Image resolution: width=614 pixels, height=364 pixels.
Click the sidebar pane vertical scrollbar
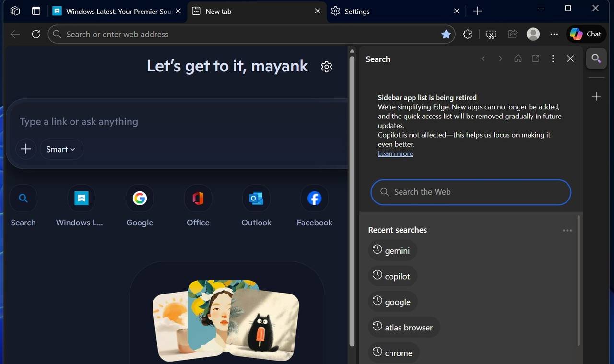coord(578,281)
